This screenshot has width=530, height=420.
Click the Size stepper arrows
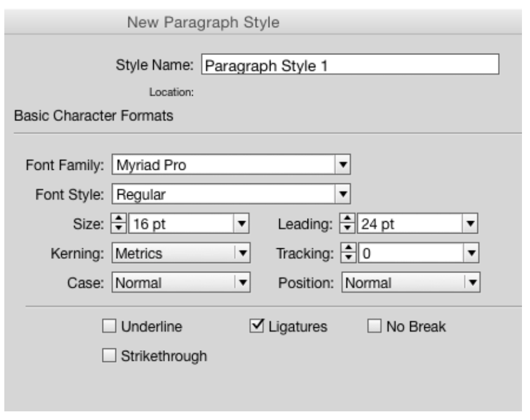click(119, 224)
